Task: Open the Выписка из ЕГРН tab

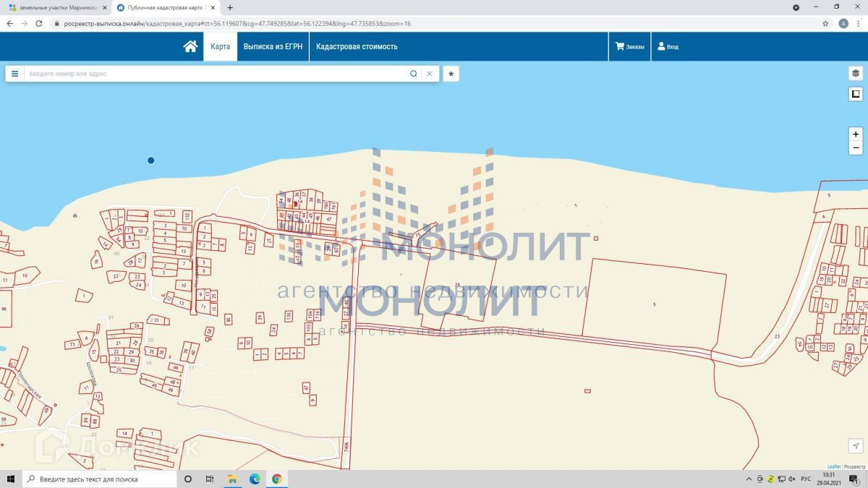Action: pos(273,46)
